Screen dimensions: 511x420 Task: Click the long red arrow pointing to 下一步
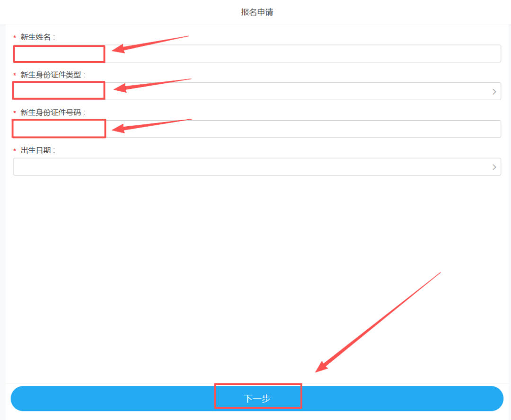[x=378, y=322]
